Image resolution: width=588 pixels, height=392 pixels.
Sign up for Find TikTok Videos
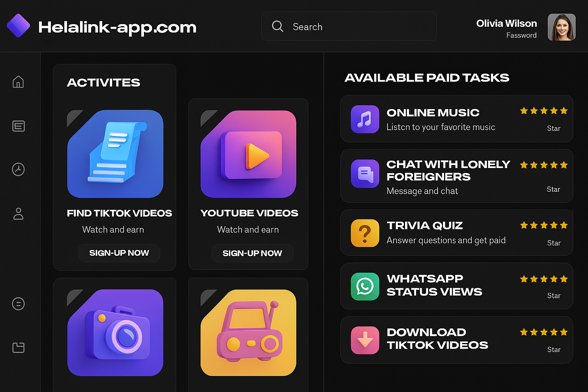point(119,253)
